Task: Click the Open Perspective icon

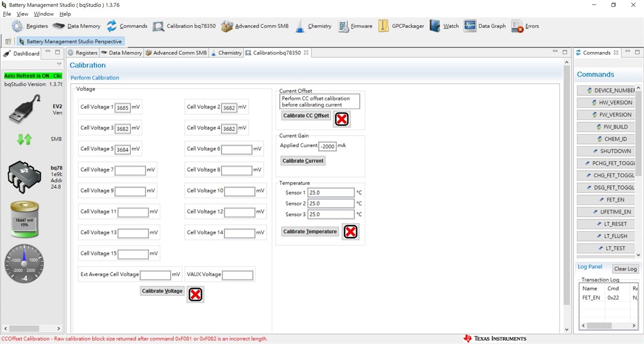Action: point(8,41)
